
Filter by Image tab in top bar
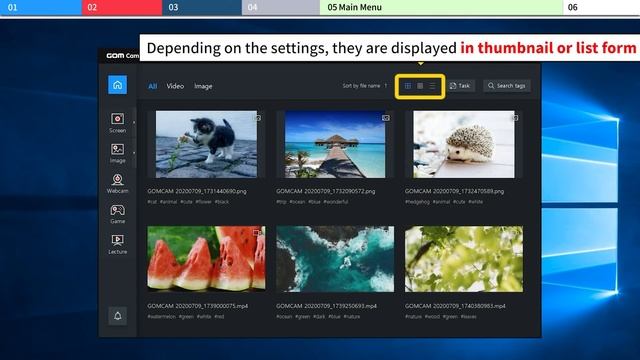203,86
